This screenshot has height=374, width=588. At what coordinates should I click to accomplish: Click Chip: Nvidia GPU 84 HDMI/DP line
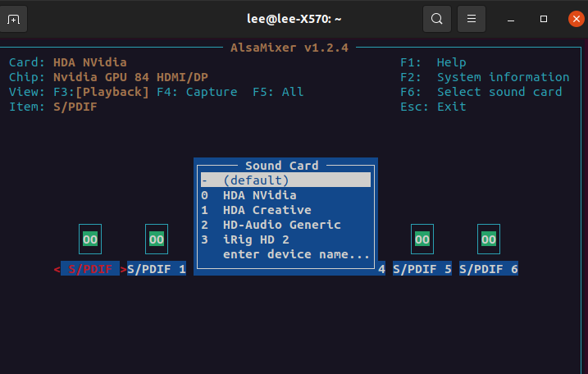tap(108, 77)
